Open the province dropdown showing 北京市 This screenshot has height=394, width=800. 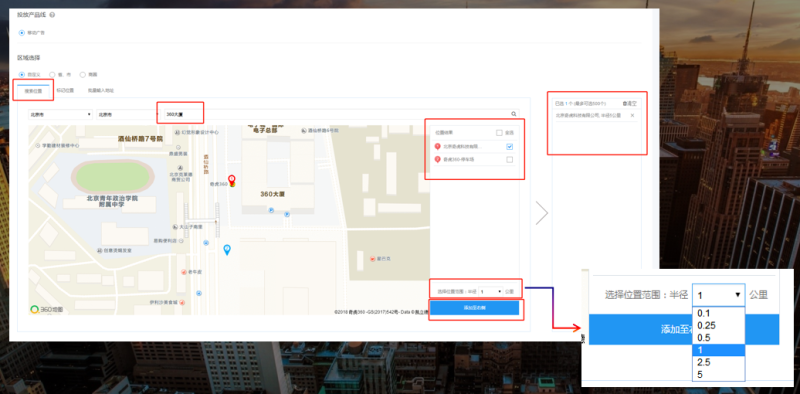point(60,114)
